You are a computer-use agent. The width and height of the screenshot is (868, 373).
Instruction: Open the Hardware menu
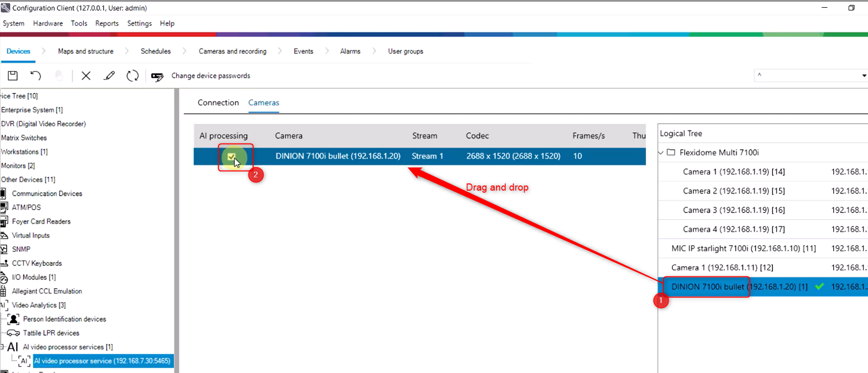(x=48, y=24)
